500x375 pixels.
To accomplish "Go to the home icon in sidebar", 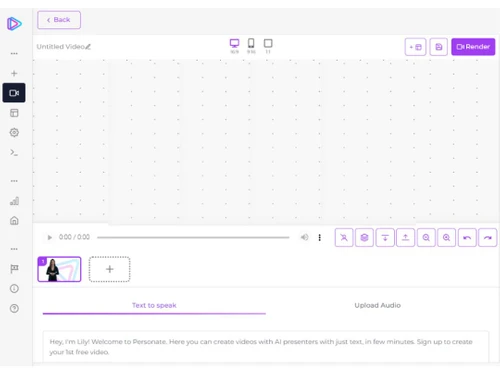I will pyautogui.click(x=14, y=221).
